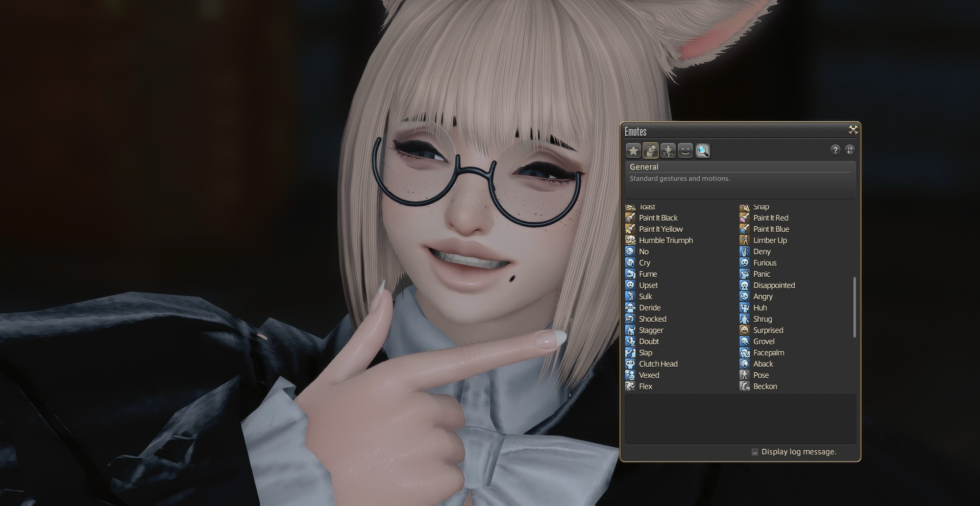Open the Special emotes tab with dancing figure

coord(668,151)
